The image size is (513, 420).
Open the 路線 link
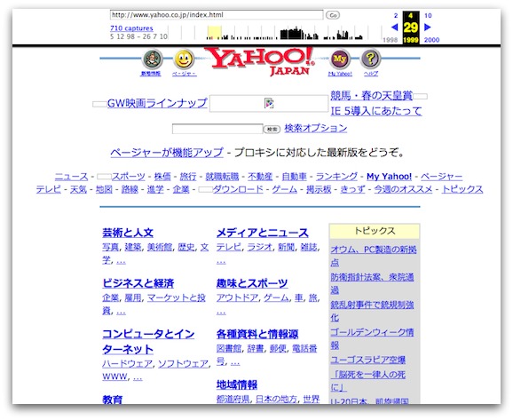coord(130,189)
